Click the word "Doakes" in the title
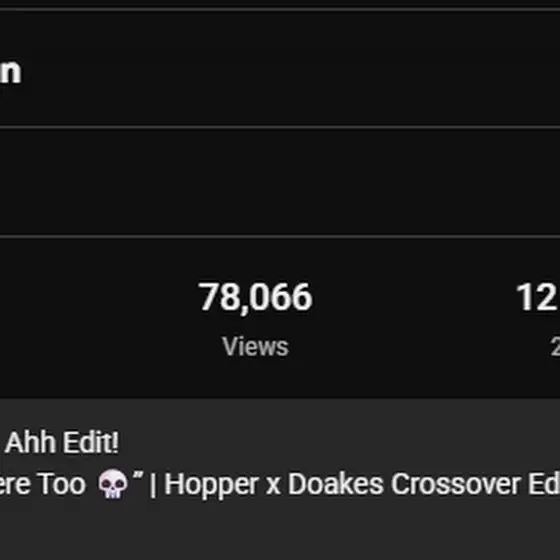Viewport: 560px width, 560px height. 335,485
